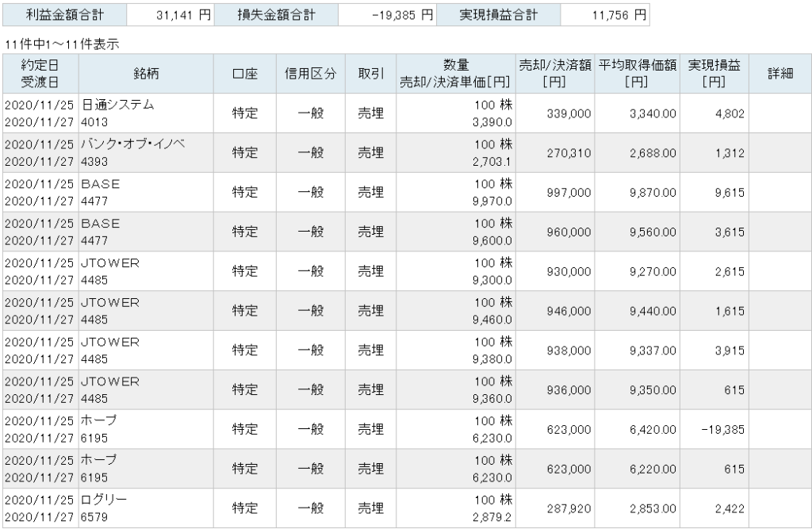Click the 31,141 円 profit total

183,16
